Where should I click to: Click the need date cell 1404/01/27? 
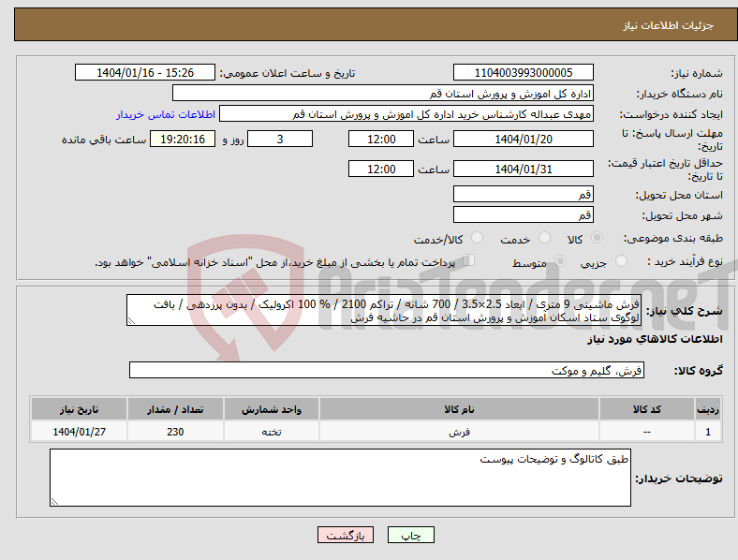tap(79, 431)
